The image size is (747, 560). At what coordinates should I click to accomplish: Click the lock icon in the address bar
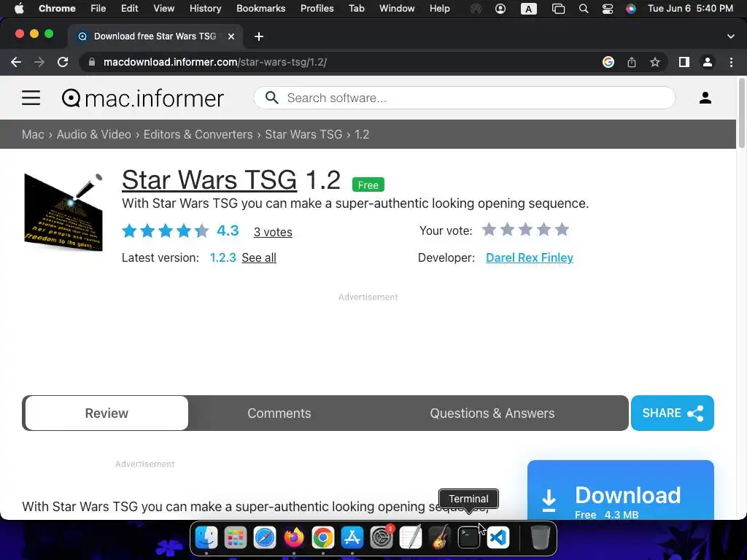(x=92, y=62)
